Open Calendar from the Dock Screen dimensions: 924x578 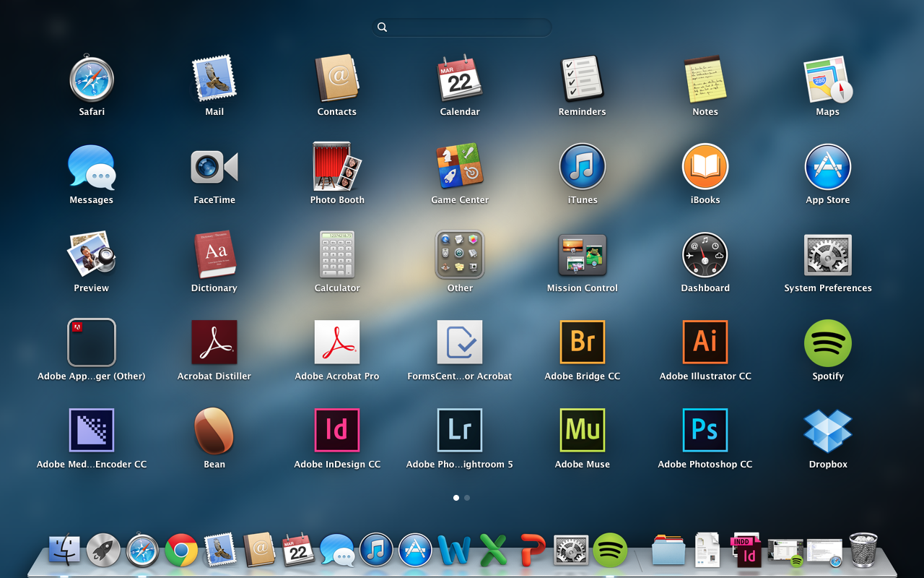pos(298,551)
